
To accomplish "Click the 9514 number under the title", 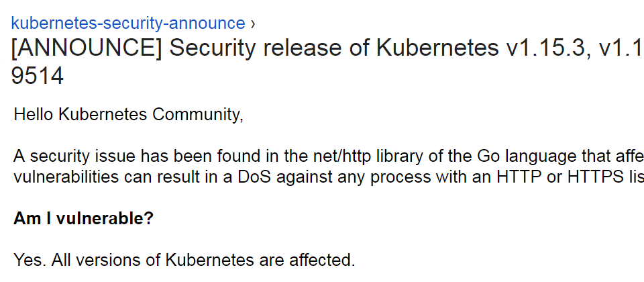I will 38,76.
